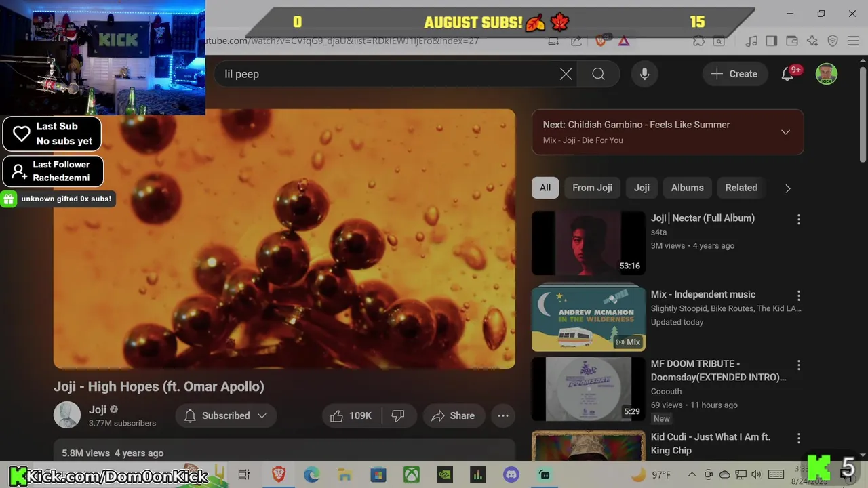Select the 'Related' filter chip

[x=741, y=188]
